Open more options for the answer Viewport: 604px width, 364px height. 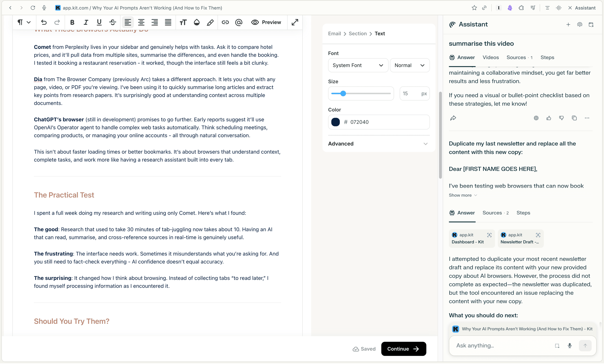point(587,118)
